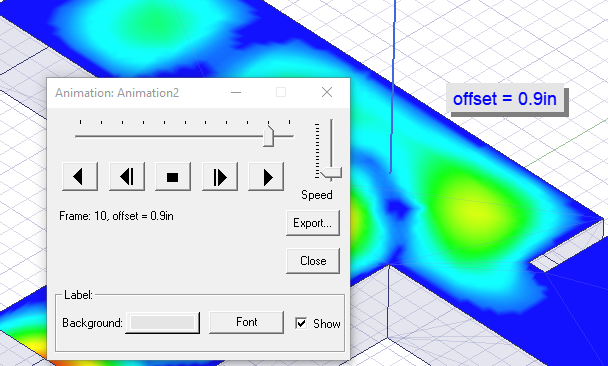Click the Animation: Animation2 title bar
608x366 pixels.
[199, 93]
